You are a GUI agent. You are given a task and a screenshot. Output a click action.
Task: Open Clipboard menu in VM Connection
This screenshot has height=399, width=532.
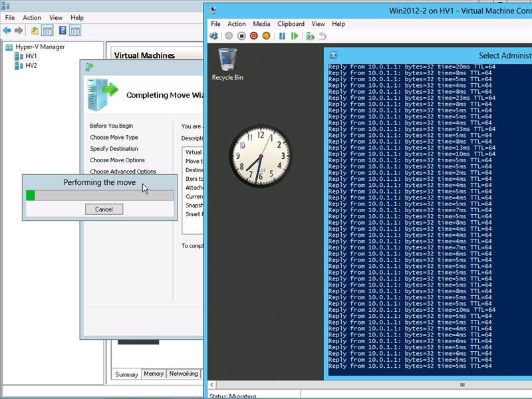pyautogui.click(x=291, y=24)
